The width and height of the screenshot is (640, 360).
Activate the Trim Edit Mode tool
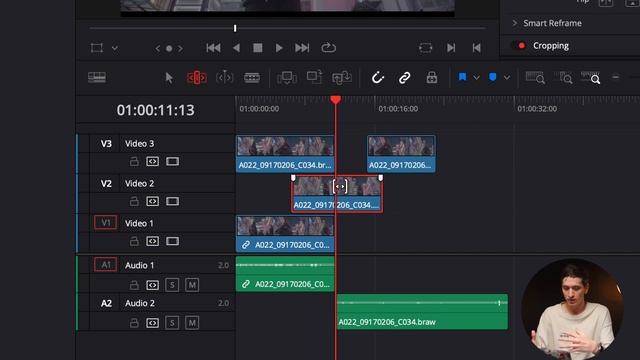tap(197, 78)
